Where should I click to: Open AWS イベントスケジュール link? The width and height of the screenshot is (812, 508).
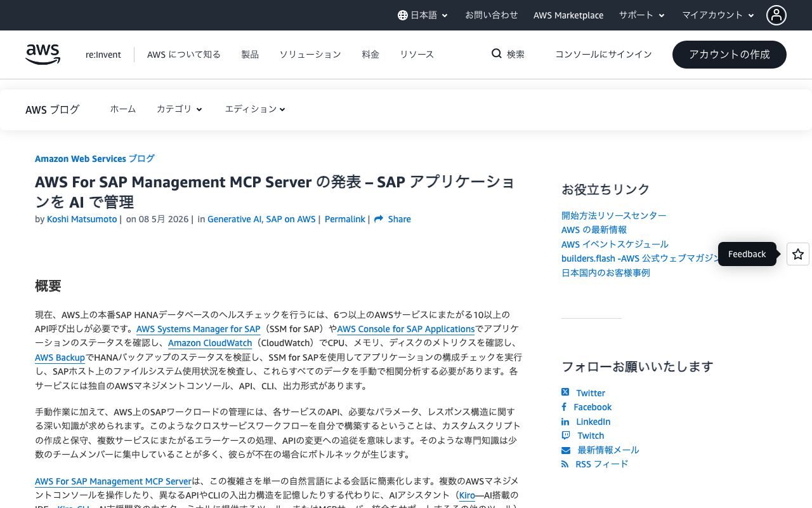pyautogui.click(x=615, y=244)
